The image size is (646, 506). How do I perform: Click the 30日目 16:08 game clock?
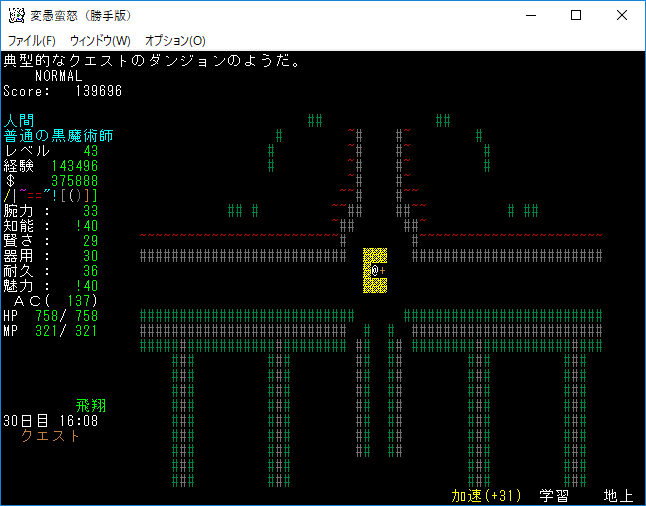coord(50,421)
